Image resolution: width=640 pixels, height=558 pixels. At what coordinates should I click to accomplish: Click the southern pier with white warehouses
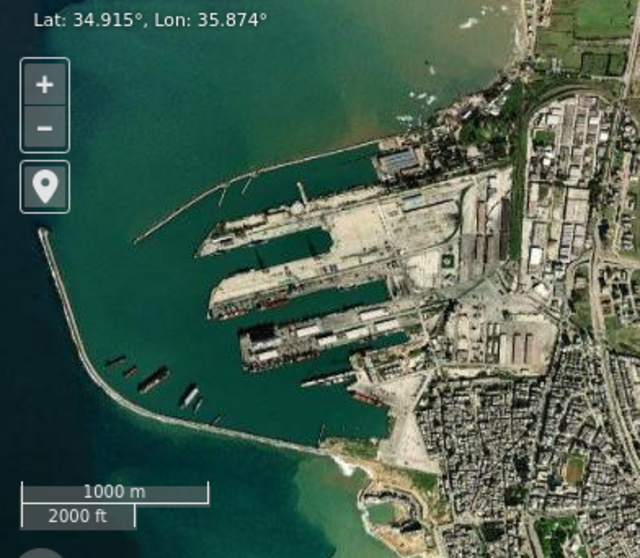pyautogui.click(x=320, y=335)
